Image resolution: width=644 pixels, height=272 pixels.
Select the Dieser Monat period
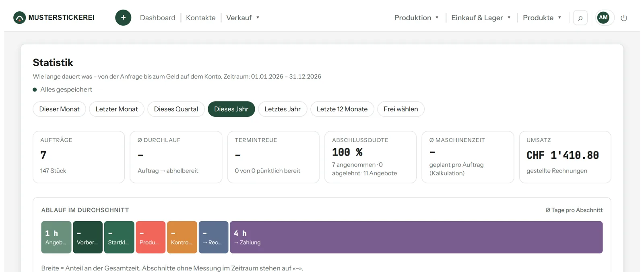coord(59,109)
